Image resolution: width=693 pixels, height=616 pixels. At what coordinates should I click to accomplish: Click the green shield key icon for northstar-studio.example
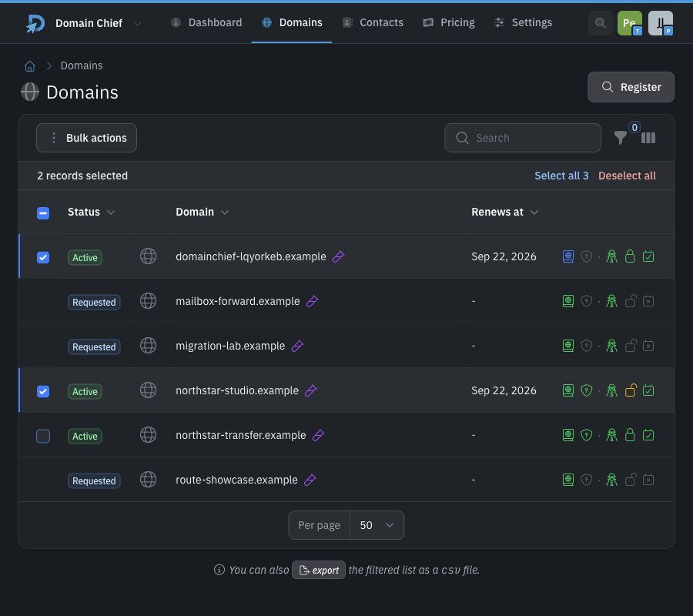pos(586,390)
